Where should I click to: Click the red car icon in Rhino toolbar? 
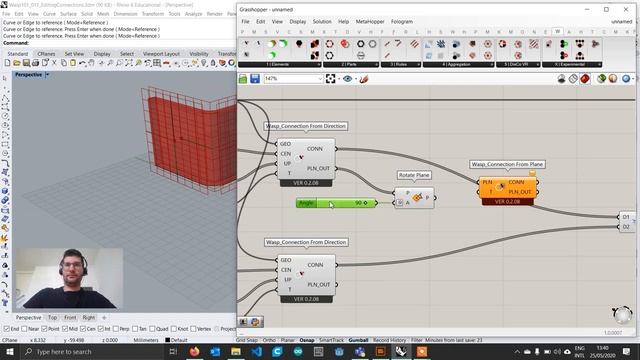click(x=167, y=63)
